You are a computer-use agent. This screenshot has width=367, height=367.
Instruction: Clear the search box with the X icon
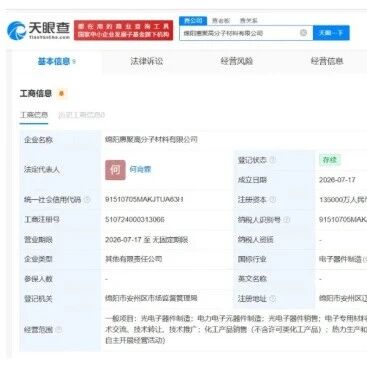click(x=303, y=33)
